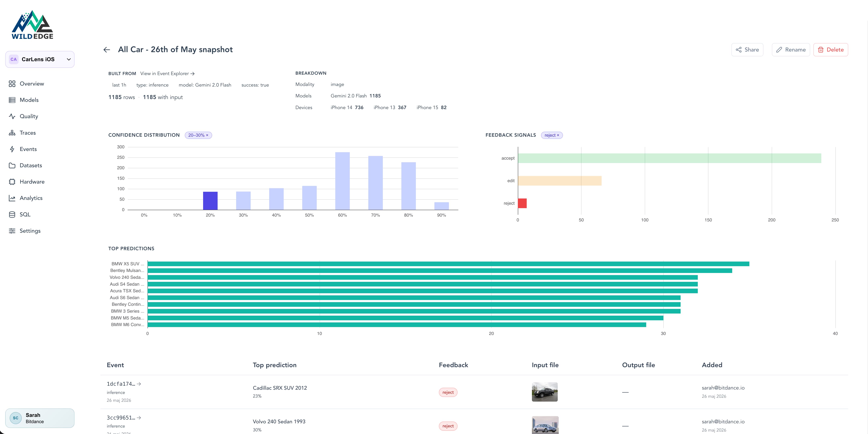
Task: Share this snapshot
Action: (x=747, y=50)
